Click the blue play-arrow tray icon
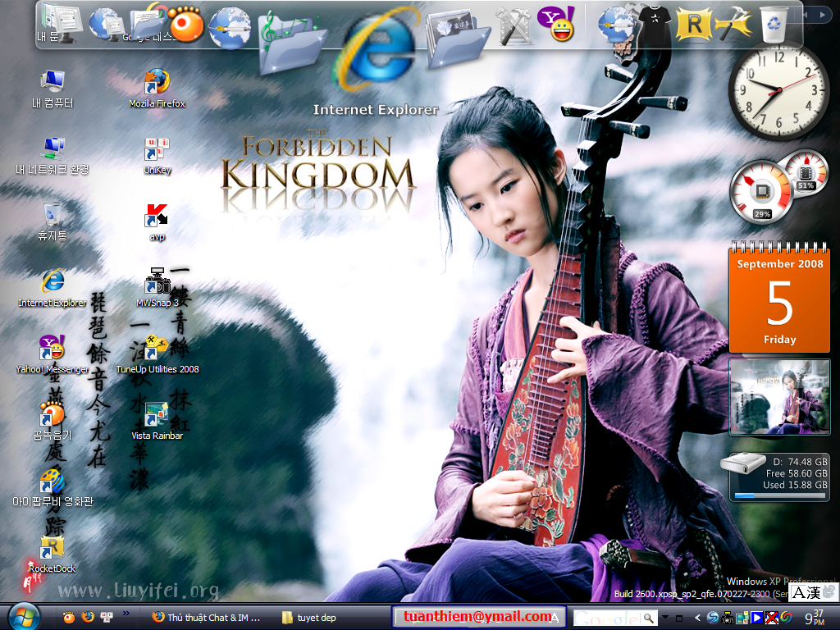The image size is (840, 630). point(756,618)
